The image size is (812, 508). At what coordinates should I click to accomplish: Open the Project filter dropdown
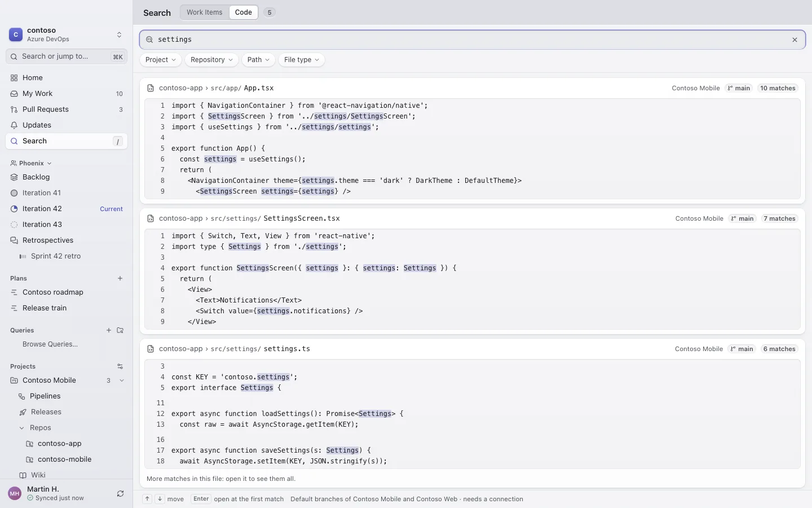pyautogui.click(x=161, y=60)
